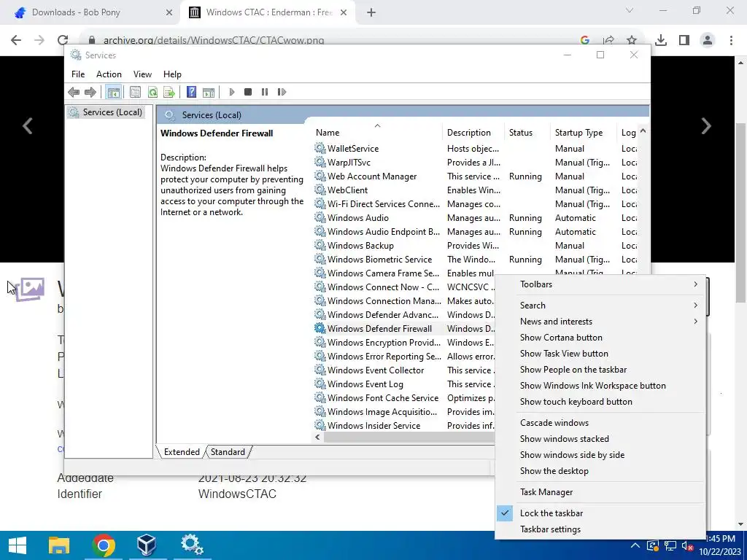Toggle Show Windows Ink Workspace button
This screenshot has height=560, width=747.
click(600, 386)
